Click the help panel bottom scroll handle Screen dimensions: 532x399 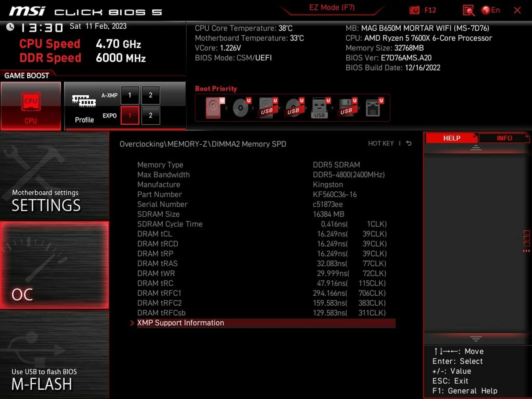[476, 339]
